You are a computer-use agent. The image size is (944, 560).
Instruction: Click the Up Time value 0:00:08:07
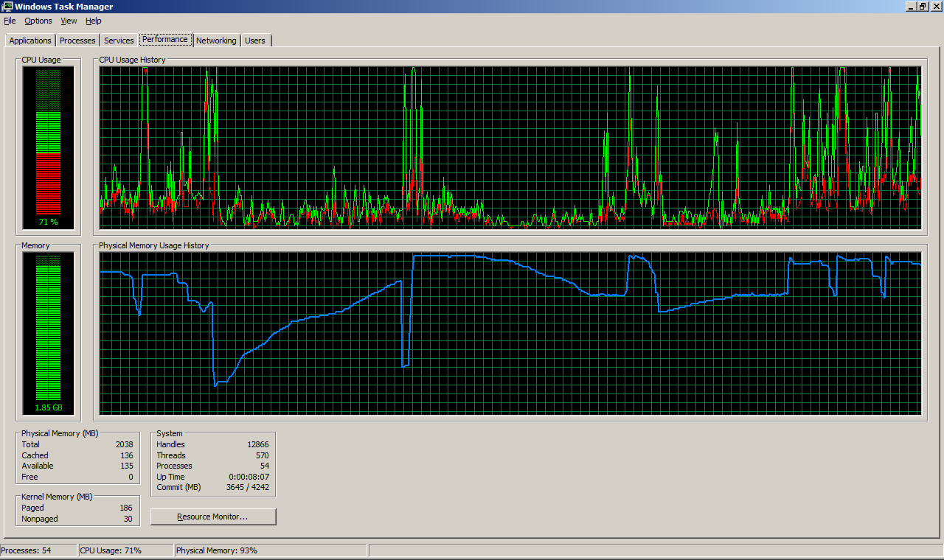coord(249,477)
